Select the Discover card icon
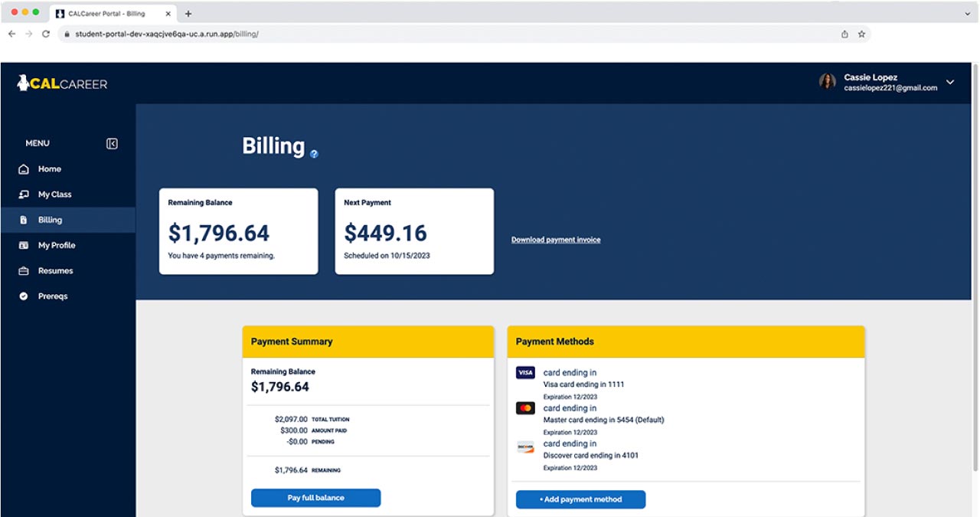This screenshot has width=980, height=517. coord(524,443)
